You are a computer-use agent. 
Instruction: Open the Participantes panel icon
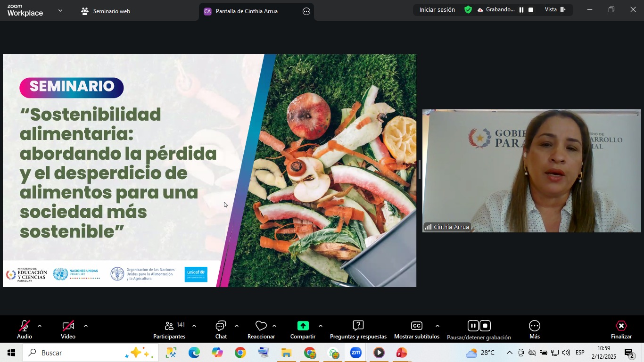(x=169, y=325)
